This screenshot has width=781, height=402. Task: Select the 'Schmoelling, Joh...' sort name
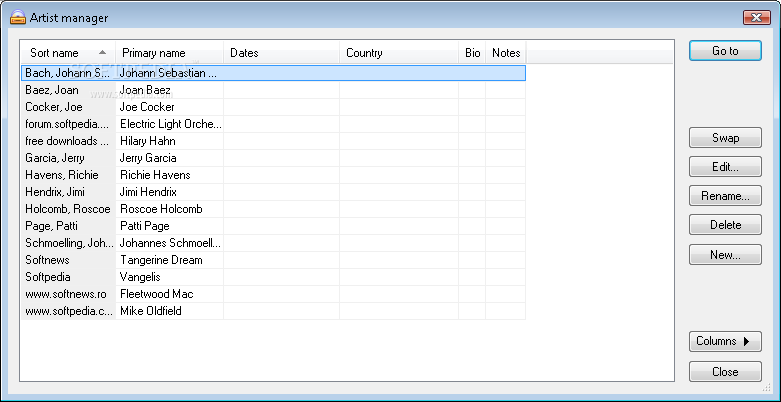click(69, 243)
